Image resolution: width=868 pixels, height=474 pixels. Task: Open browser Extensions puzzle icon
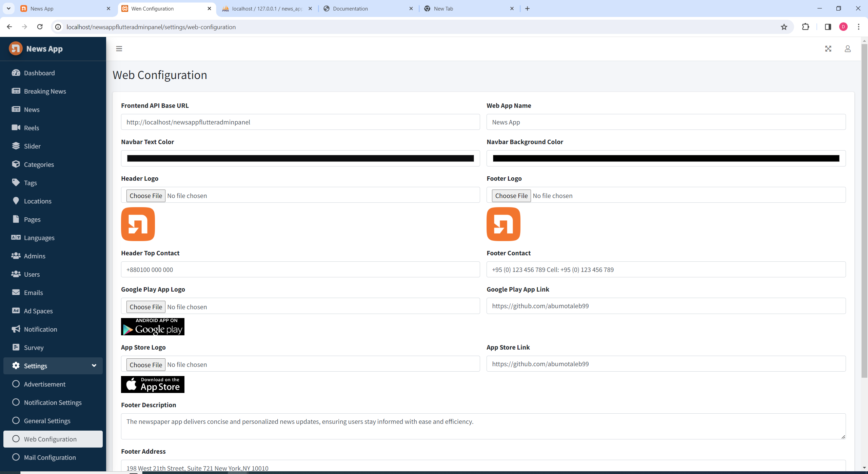[x=806, y=27]
